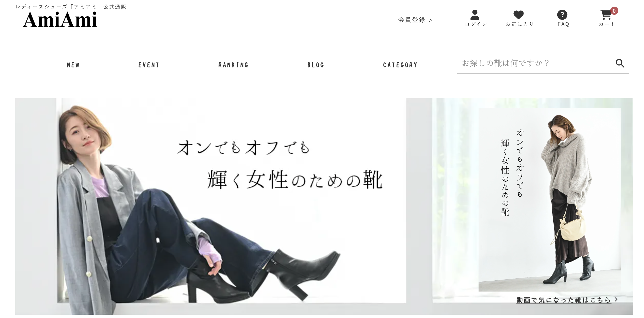Open the FAQ question mark icon
The height and width of the screenshot is (318, 644).
[562, 15]
